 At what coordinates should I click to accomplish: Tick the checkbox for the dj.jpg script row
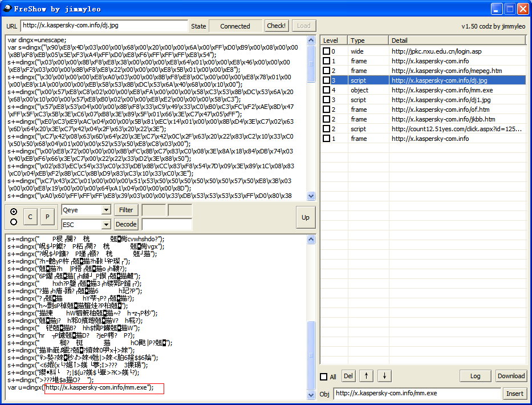[326, 80]
